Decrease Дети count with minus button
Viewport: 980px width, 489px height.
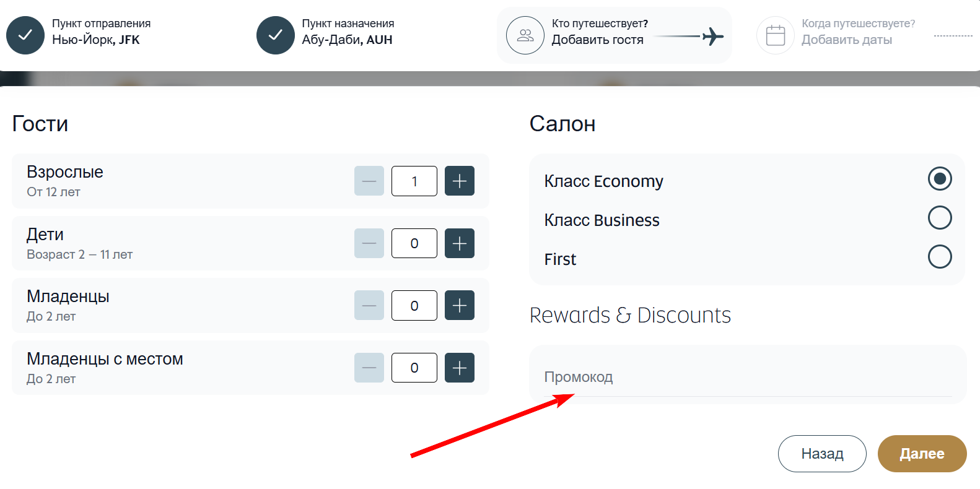[x=369, y=243]
